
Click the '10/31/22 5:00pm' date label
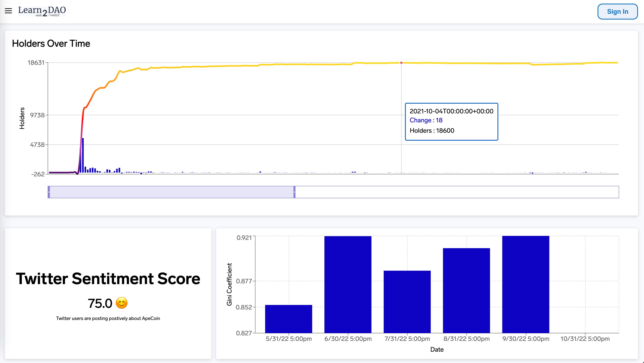click(585, 339)
